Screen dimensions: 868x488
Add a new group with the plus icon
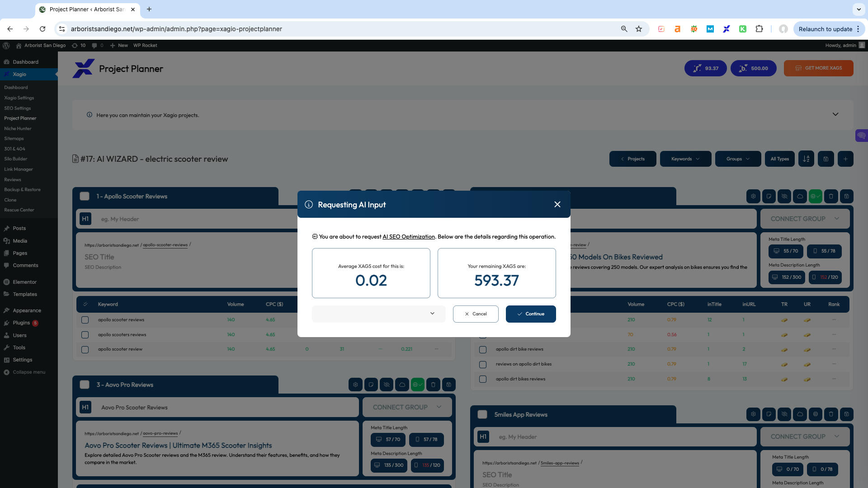845,159
